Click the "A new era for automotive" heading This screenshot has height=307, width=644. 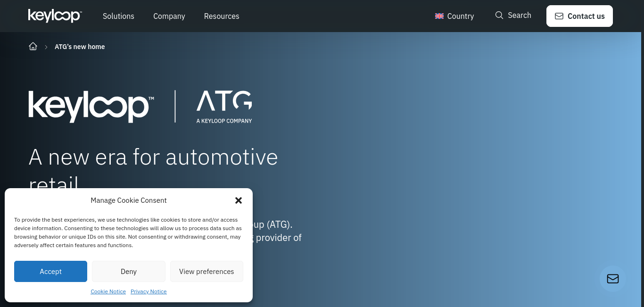153,157
